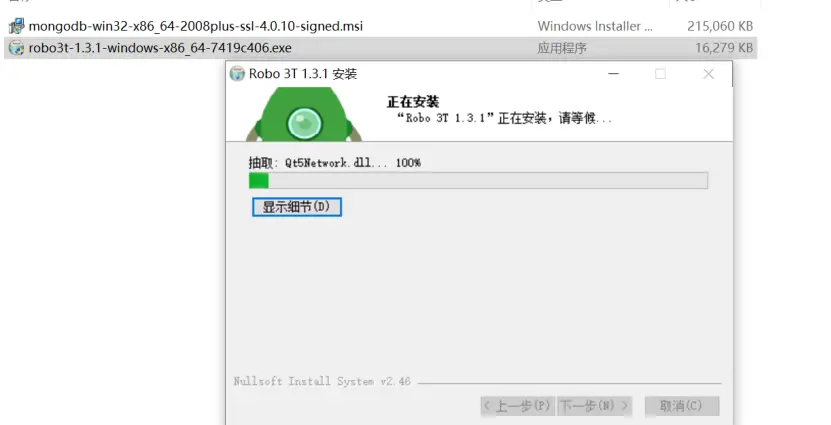
Task: Click the 抽取 Qt5Network.dll status text
Action: tap(334, 163)
